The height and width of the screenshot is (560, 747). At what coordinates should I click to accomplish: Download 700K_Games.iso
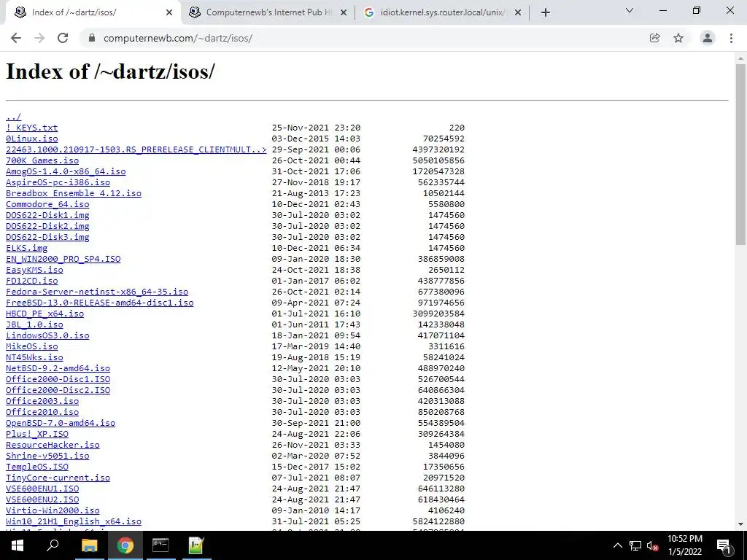pyautogui.click(x=42, y=160)
